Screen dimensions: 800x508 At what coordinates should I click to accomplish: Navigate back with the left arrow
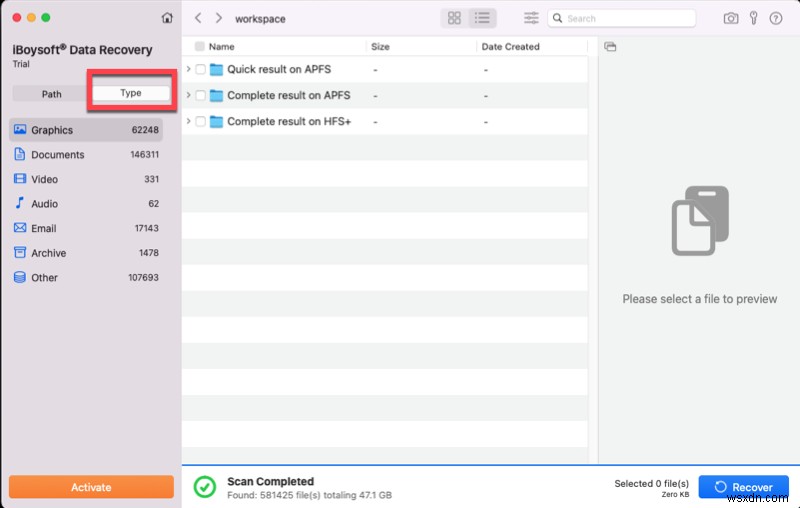point(198,18)
